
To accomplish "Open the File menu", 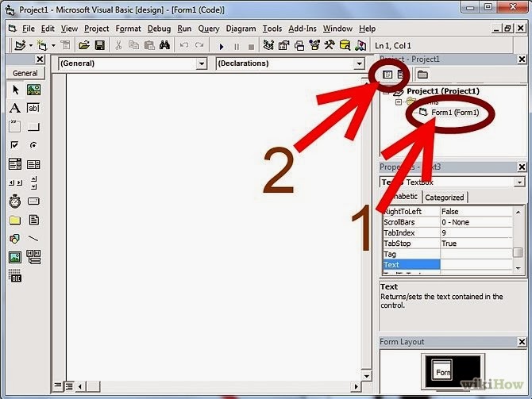I will [28, 29].
